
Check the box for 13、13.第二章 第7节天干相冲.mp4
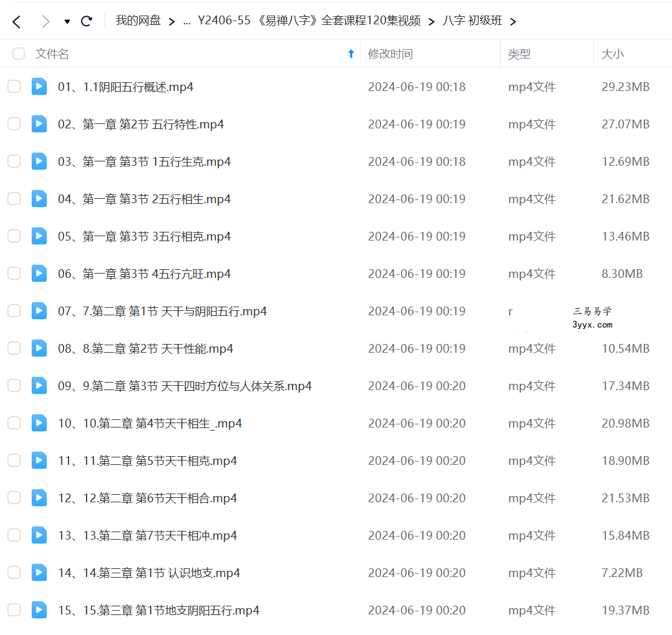click(14, 535)
